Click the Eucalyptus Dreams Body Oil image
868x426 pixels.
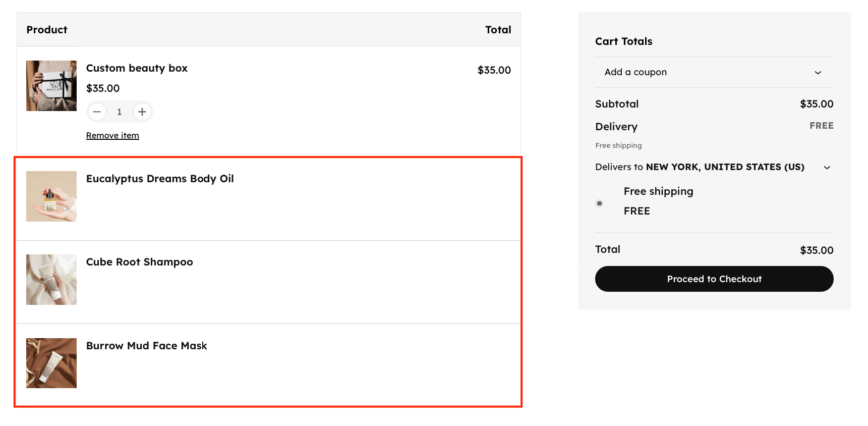[x=51, y=196]
